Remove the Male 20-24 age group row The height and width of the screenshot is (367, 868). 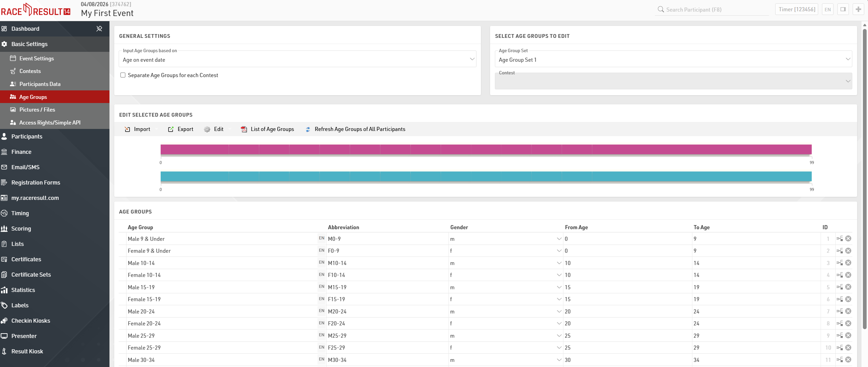point(848,311)
